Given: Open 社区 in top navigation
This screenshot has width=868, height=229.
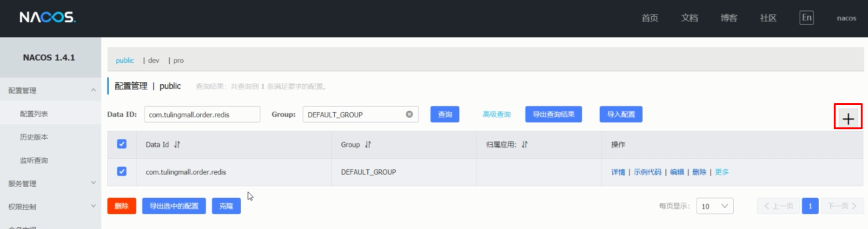Looking at the screenshot, I should pos(768,18).
